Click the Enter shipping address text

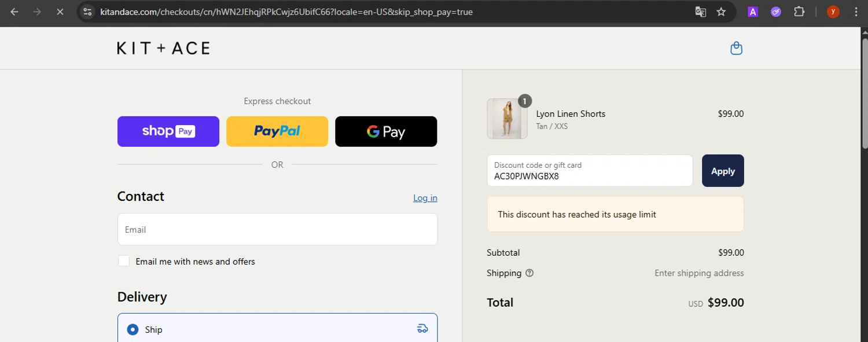pos(699,273)
